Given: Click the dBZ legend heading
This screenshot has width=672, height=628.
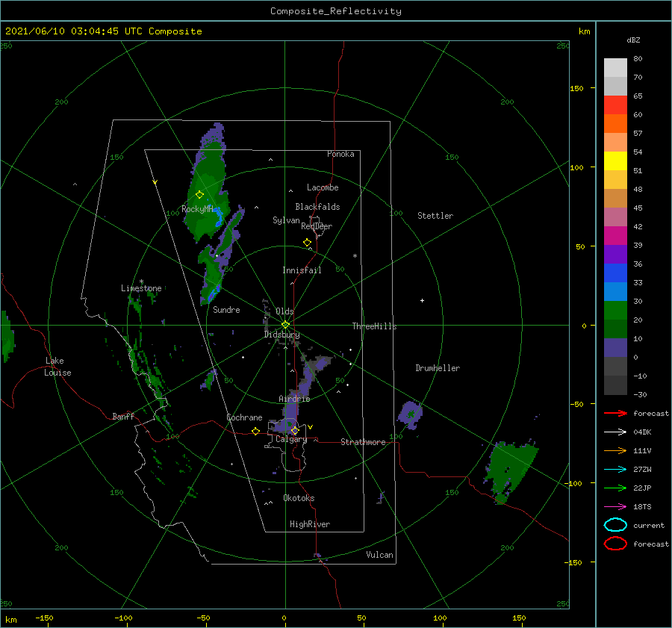Looking at the screenshot, I should coord(633,40).
